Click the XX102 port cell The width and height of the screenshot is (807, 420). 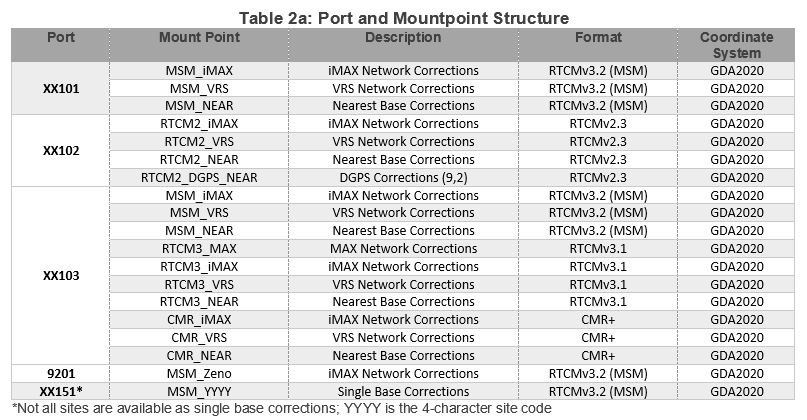click(61, 151)
